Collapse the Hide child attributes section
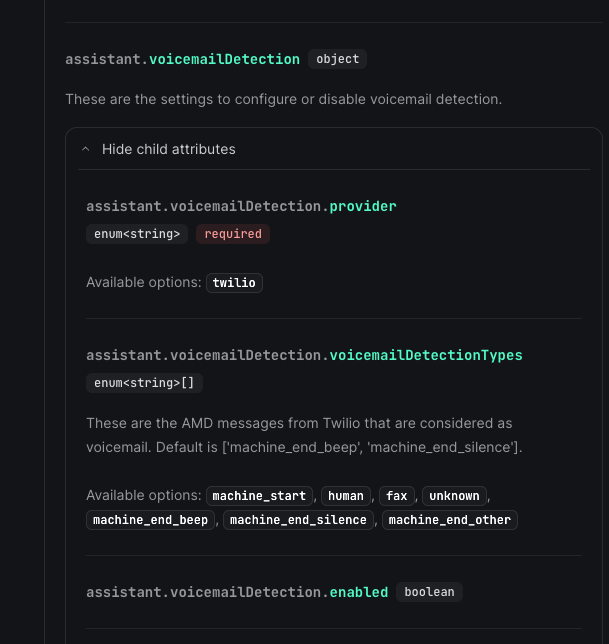Screen dimensions: 609x644 tap(168, 149)
